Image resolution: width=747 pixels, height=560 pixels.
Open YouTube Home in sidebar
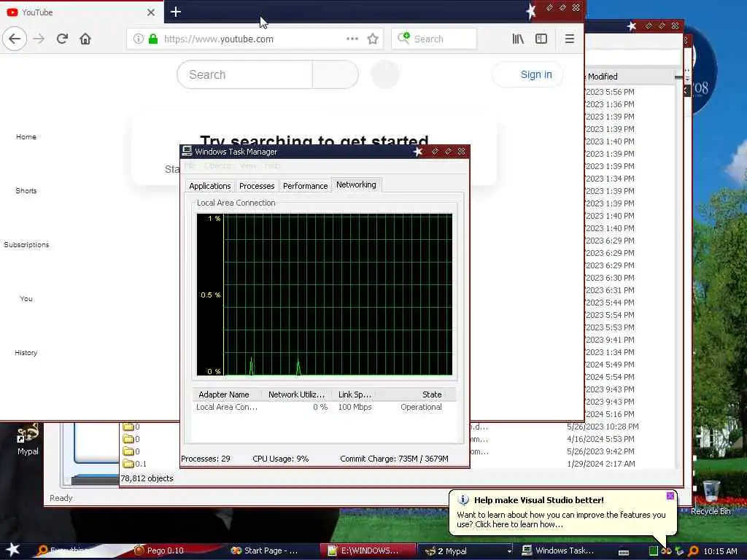(x=26, y=136)
